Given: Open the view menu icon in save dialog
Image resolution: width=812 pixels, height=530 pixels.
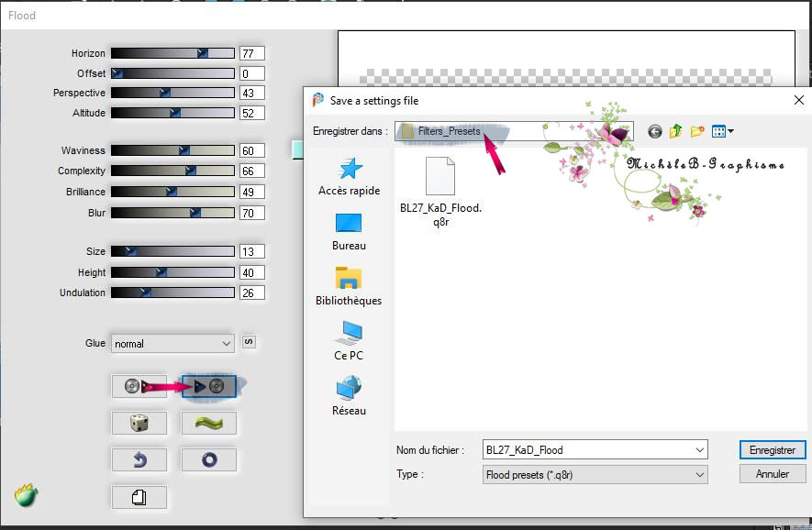Looking at the screenshot, I should (x=722, y=131).
